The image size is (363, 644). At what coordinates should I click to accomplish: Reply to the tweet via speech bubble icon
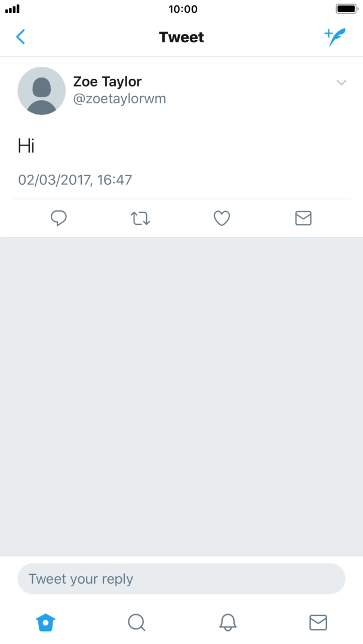pyautogui.click(x=58, y=218)
